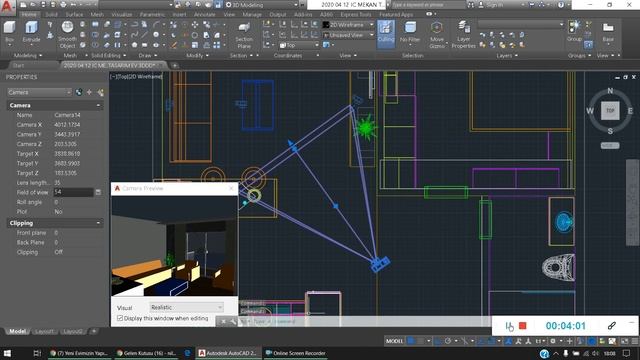The image size is (640, 360).
Task: Collapse the Camera properties section
Action: pyautogui.click(x=98, y=105)
